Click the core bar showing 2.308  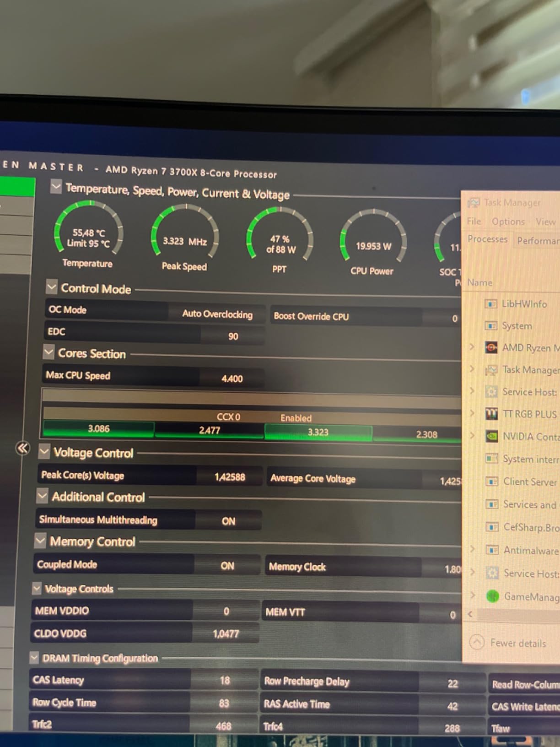coord(417,434)
